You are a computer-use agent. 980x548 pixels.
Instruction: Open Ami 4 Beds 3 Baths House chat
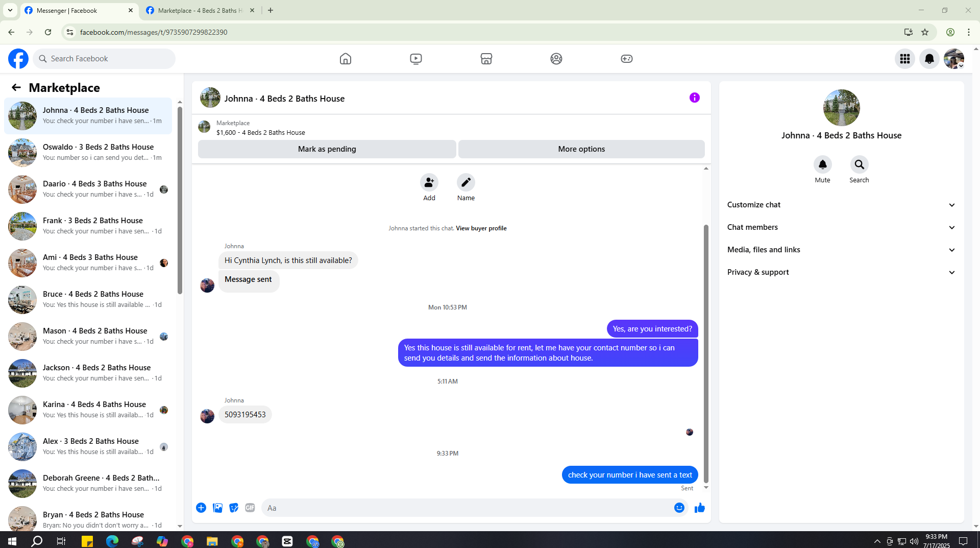tap(88, 263)
